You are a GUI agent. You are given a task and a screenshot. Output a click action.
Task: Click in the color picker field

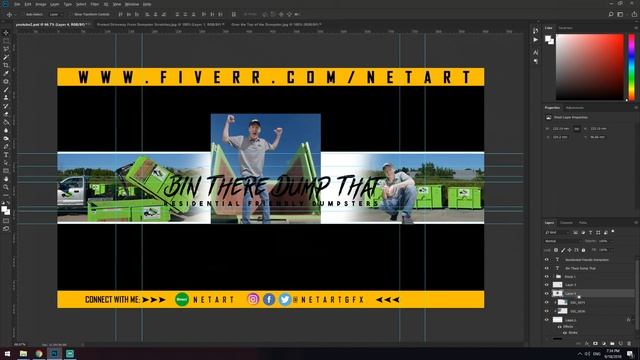pyautogui.click(x=590, y=67)
